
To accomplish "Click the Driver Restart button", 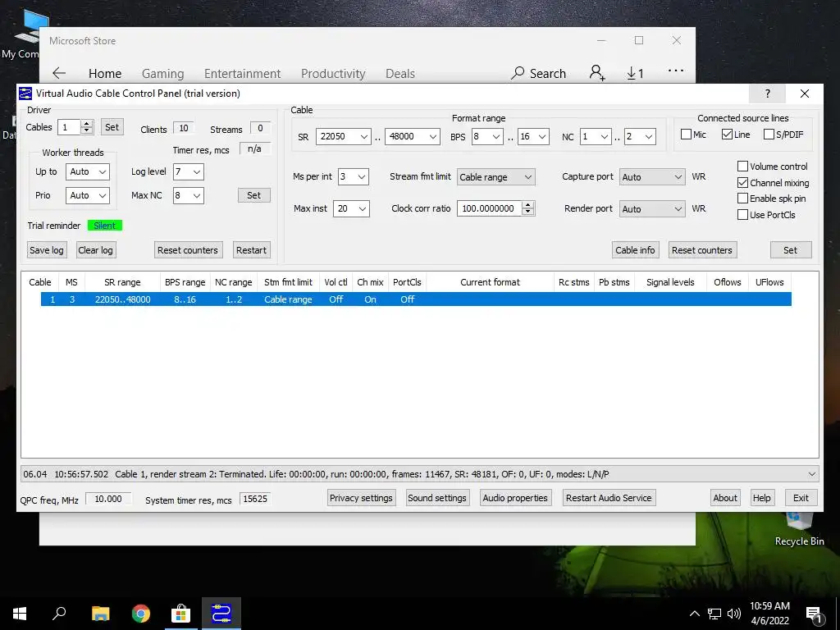I will click(x=251, y=250).
